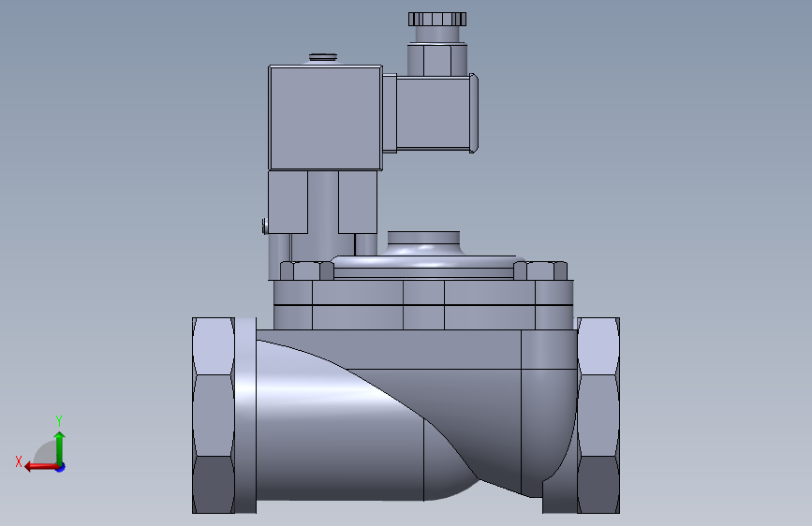
Task: Click the blue Z axis dot of the triad
Action: point(61,467)
